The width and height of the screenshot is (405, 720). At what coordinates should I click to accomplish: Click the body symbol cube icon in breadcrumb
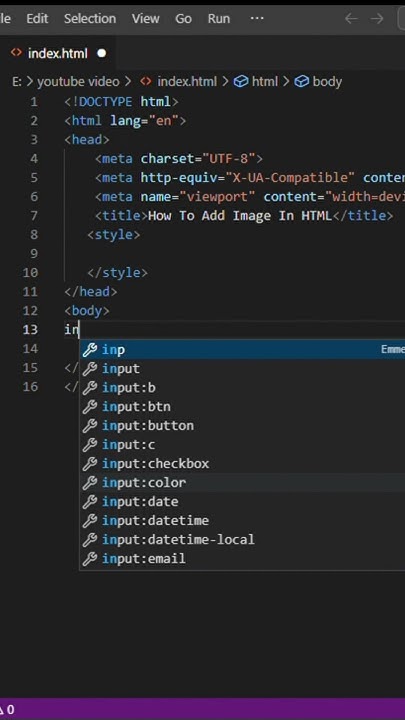pyautogui.click(x=301, y=81)
